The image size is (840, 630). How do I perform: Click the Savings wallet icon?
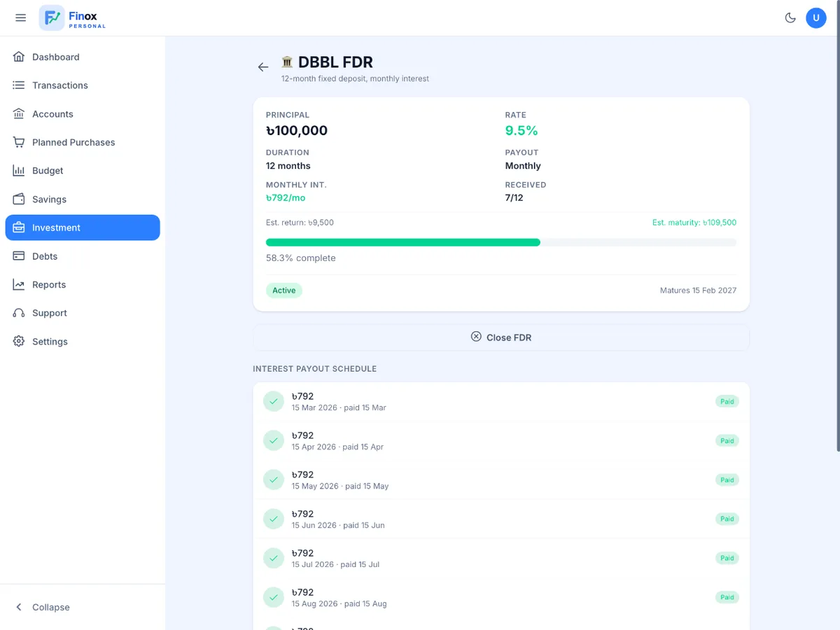coord(19,199)
